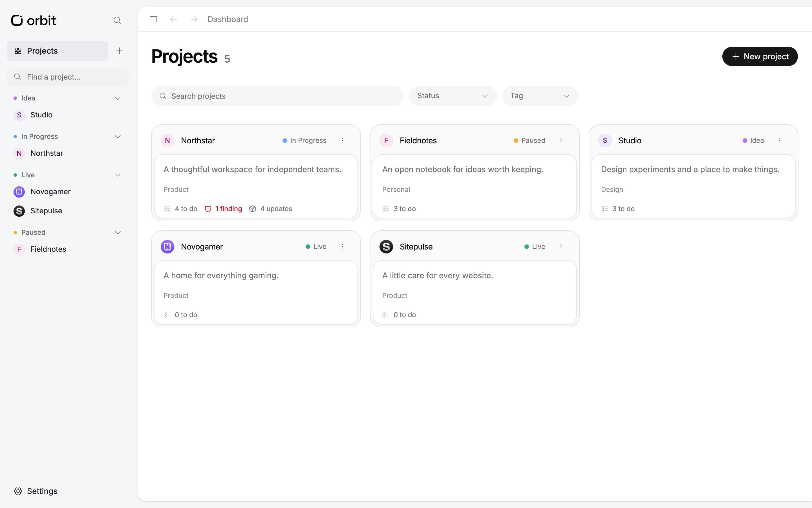The width and height of the screenshot is (812, 508).
Task: Focus the Find a project sidebar field
Action: (67, 77)
